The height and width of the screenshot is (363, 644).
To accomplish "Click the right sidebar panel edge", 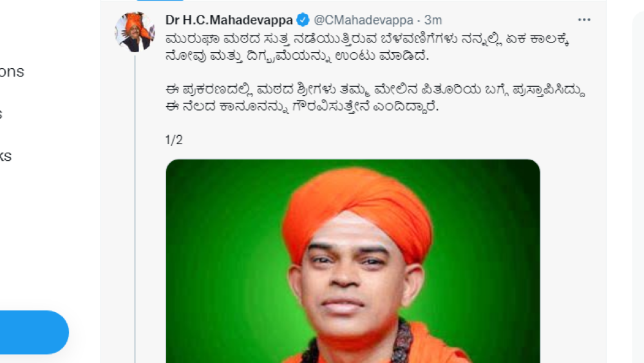I will 638,185.
